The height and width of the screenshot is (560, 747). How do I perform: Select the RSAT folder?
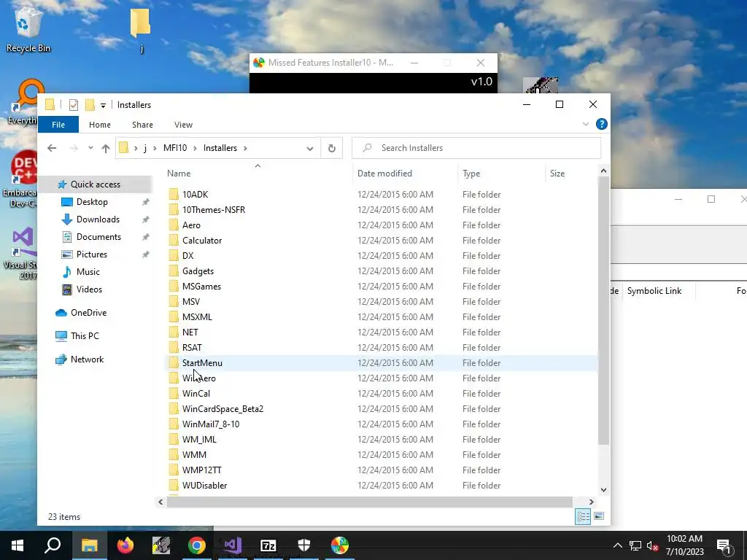(x=192, y=348)
